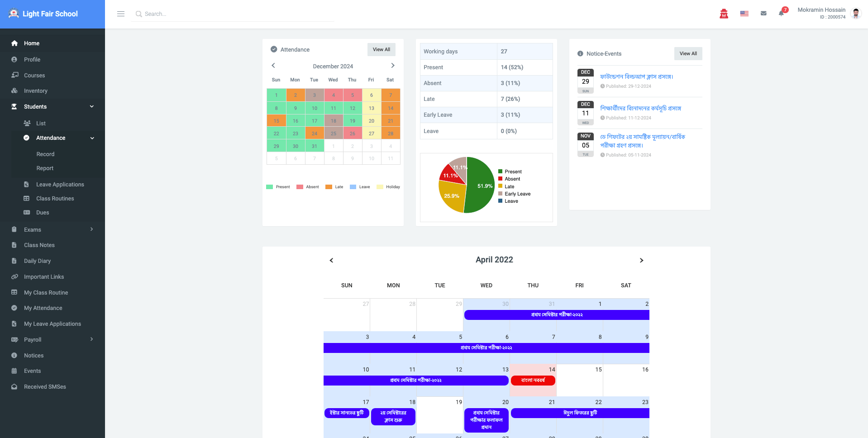Open Class Notes in sidebar

click(39, 245)
